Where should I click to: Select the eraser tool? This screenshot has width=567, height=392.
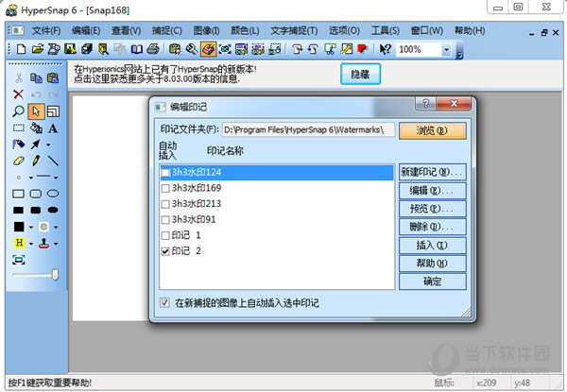[x=19, y=161]
